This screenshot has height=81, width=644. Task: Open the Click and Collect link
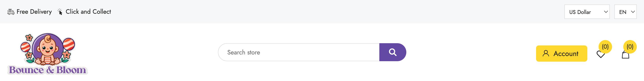[x=88, y=12]
